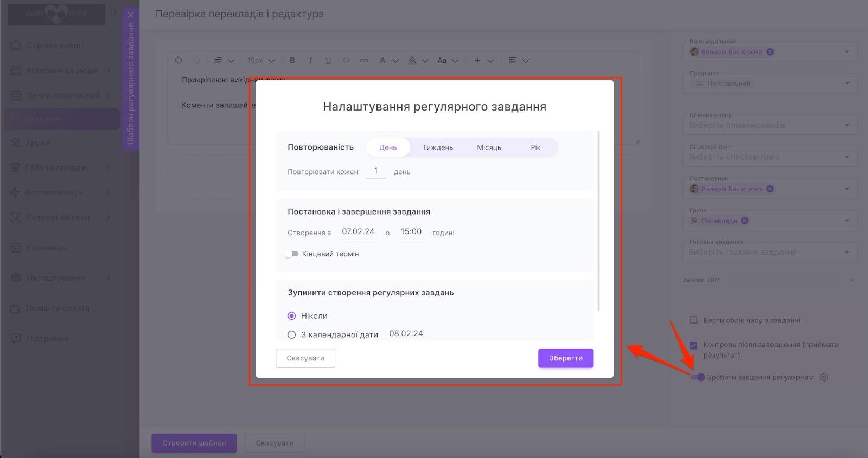Select З календарної дати radio option
This screenshot has height=458, width=868.
pyautogui.click(x=291, y=335)
